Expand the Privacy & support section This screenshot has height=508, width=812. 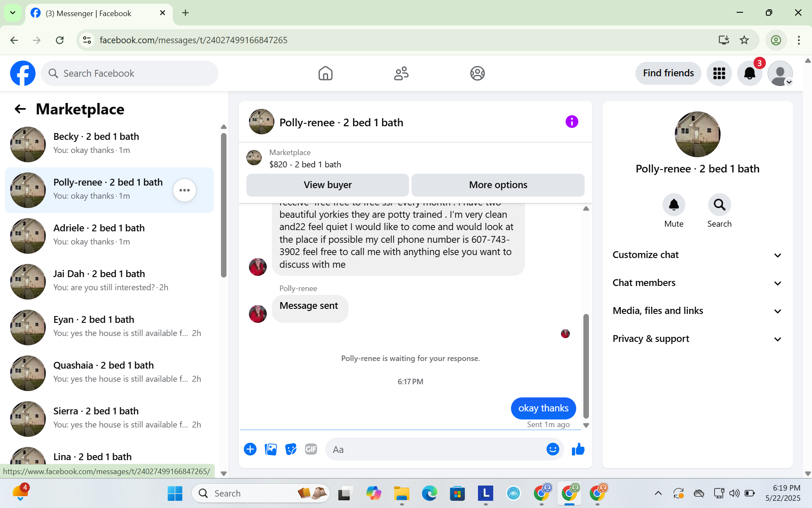[697, 339]
